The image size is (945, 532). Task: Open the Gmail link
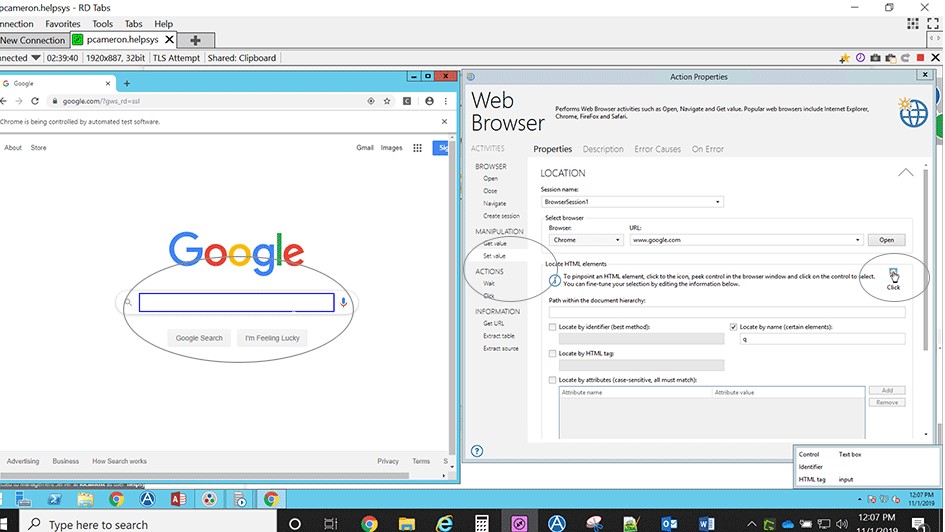[x=365, y=148]
